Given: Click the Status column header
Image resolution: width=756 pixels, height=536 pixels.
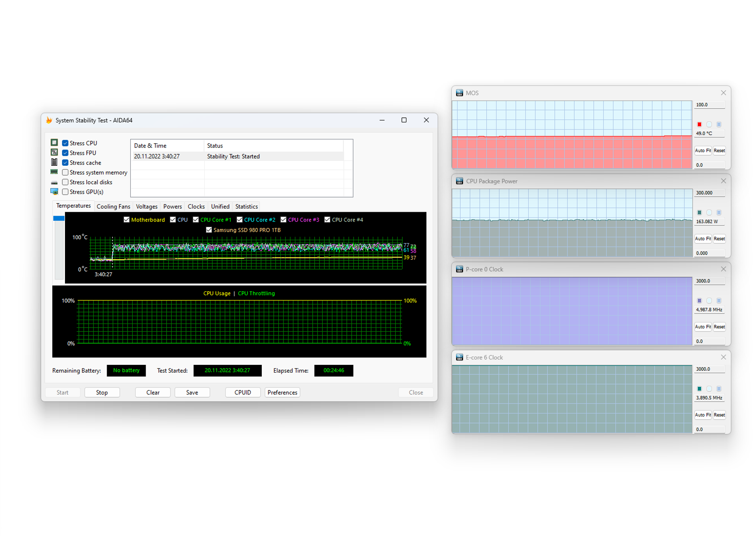Looking at the screenshot, I should coord(274,146).
